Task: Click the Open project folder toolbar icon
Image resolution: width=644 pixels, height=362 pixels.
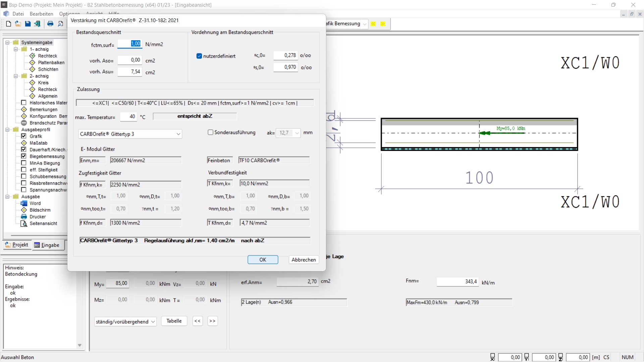Action: point(18,24)
